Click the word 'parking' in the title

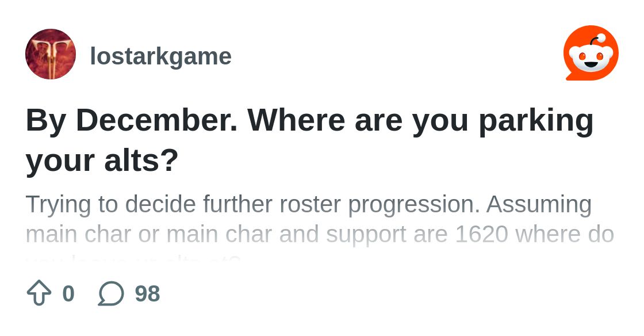coord(536,121)
